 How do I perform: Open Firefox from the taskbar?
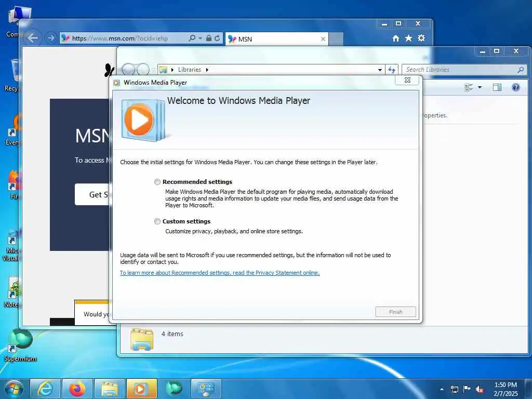tap(77, 389)
